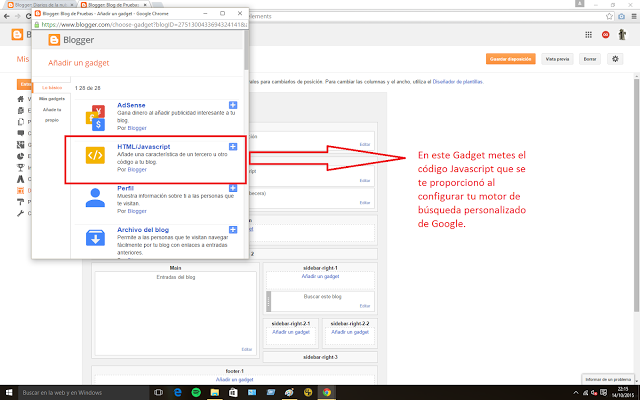Add the Perfil gadget with its plus button
This screenshot has height=400, width=640.
coord(233,188)
